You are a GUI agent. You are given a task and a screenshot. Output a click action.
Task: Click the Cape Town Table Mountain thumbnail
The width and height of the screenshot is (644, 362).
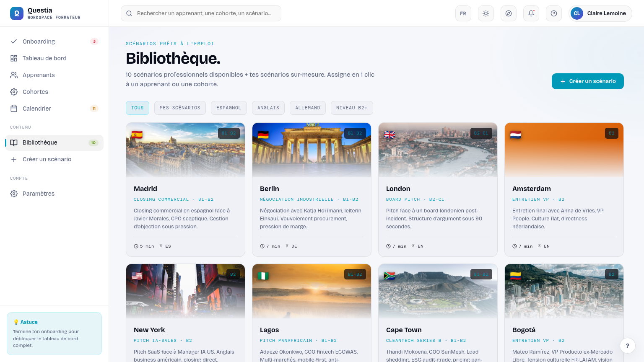click(438, 291)
